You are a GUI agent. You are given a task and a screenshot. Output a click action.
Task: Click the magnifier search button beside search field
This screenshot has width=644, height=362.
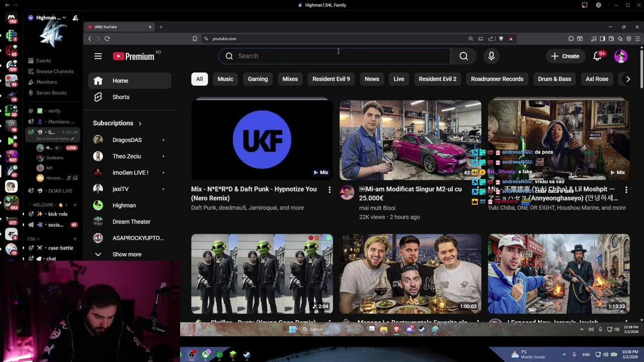point(463,56)
